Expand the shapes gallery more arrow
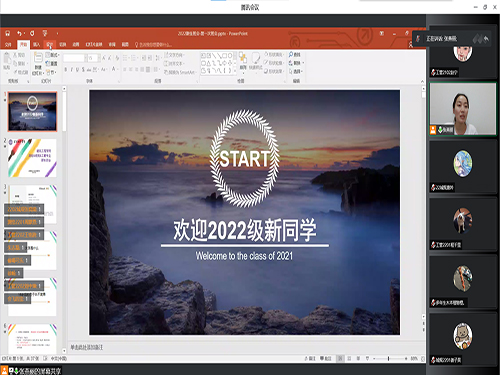Image resolution: width=500 pixels, height=375 pixels. (x=235, y=71)
